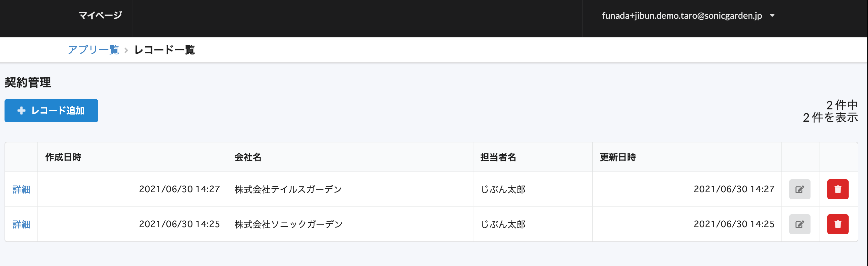Delete the 株式会社テイルスガーデン record
This screenshot has width=868, height=266.
837,189
